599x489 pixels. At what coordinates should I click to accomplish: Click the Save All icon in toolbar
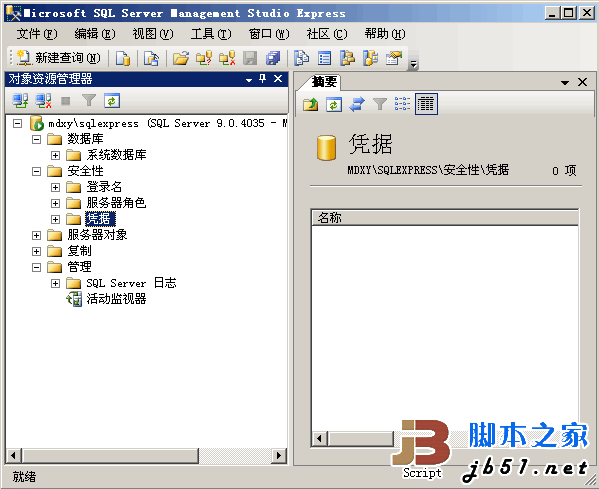coord(273,58)
